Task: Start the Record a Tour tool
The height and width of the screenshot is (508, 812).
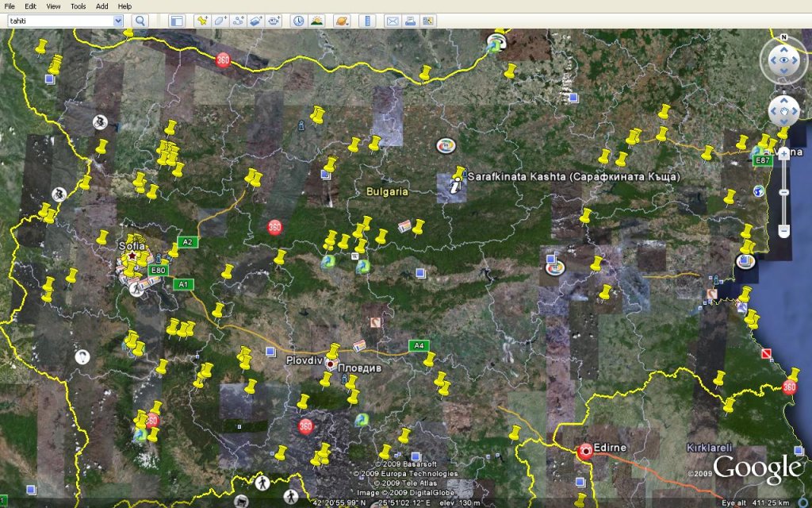Action: (274, 21)
